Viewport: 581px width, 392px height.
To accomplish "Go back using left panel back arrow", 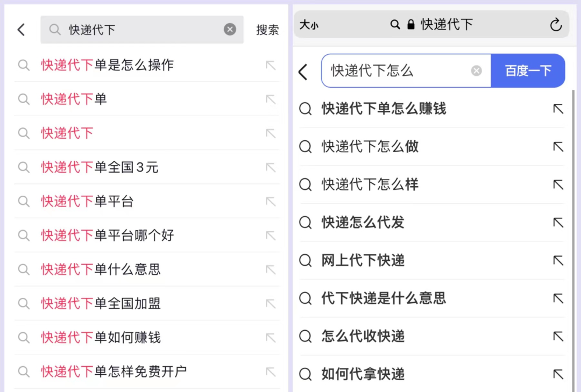I will click(21, 30).
